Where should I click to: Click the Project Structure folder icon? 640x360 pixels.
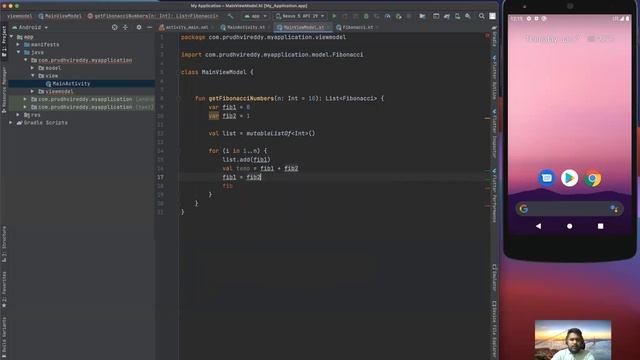click(422, 16)
